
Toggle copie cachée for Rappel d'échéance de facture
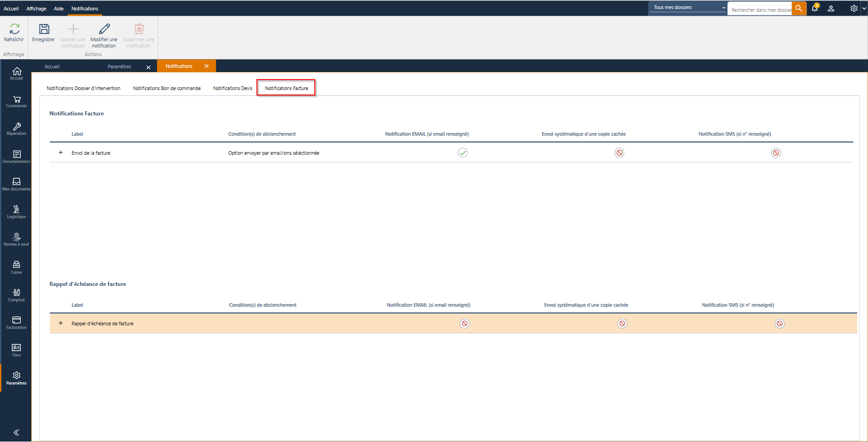pyautogui.click(x=622, y=323)
